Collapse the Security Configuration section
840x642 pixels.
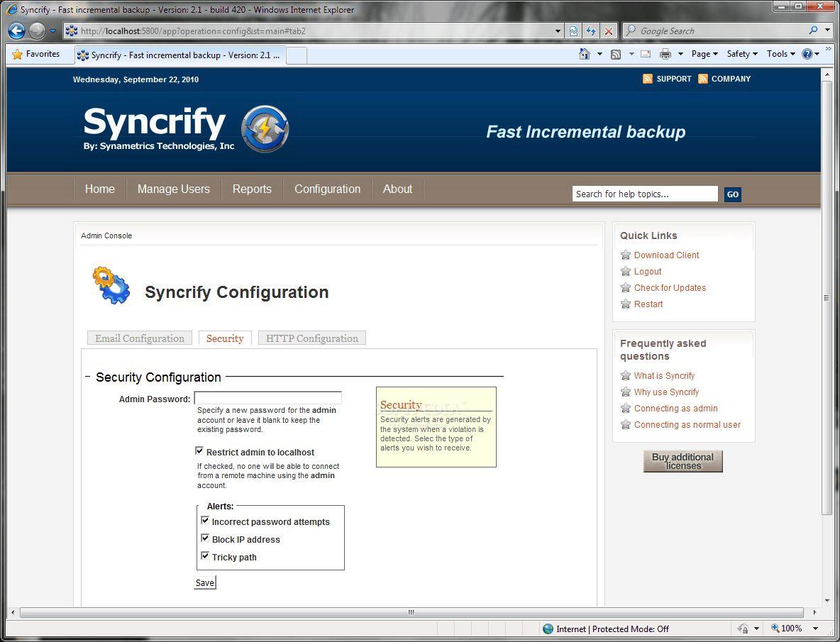coord(87,377)
